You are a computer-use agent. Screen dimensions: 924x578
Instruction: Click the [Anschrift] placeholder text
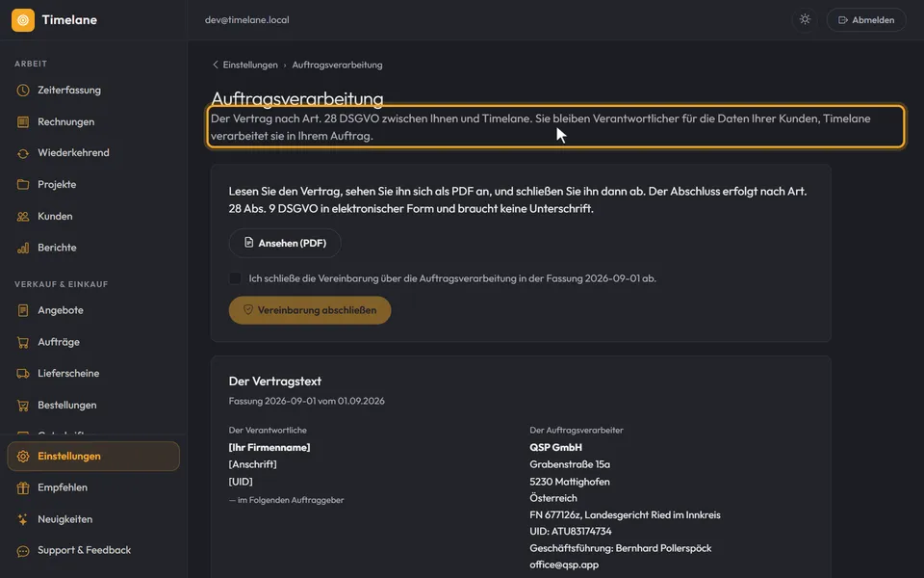pyautogui.click(x=252, y=464)
